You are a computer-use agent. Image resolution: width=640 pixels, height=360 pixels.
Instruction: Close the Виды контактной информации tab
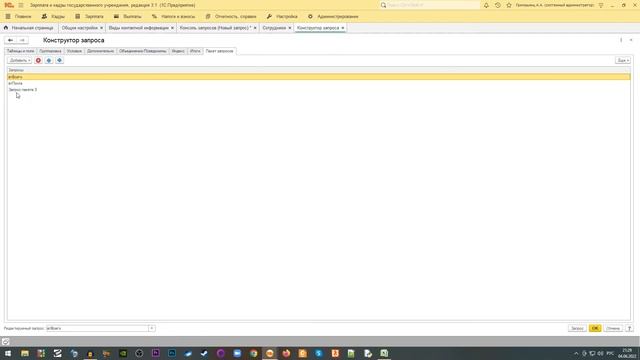click(172, 28)
